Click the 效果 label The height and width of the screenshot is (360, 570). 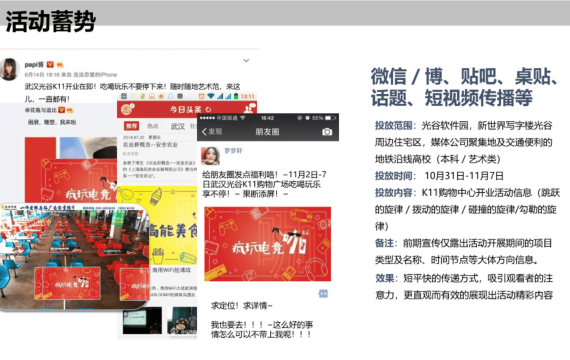pos(384,278)
